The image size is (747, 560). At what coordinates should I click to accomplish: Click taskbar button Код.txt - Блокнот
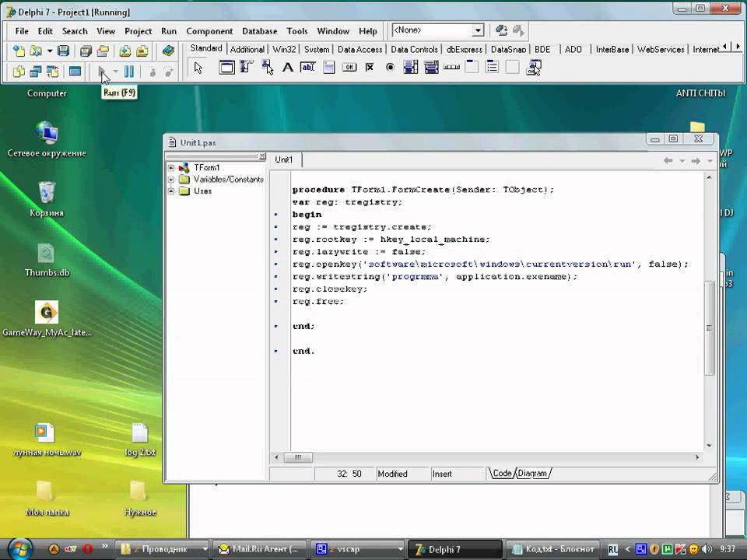tap(552, 550)
